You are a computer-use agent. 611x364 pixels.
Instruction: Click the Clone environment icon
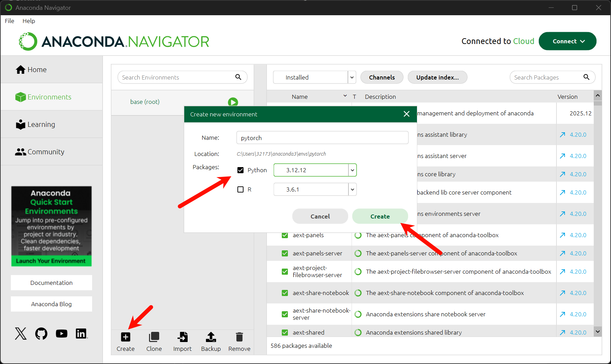pos(154,337)
